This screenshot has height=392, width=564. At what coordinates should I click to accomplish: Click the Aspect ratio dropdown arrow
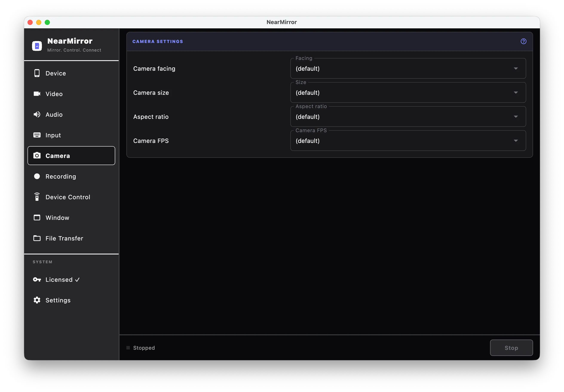[x=516, y=117]
